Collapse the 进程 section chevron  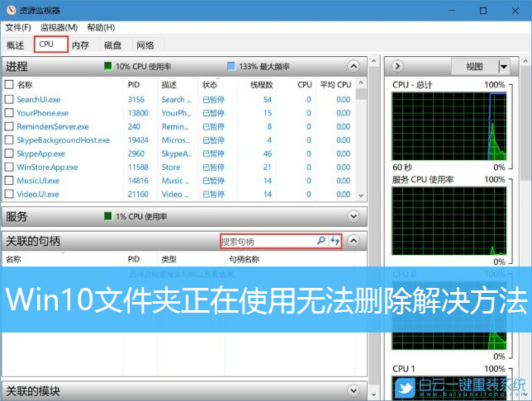point(354,66)
